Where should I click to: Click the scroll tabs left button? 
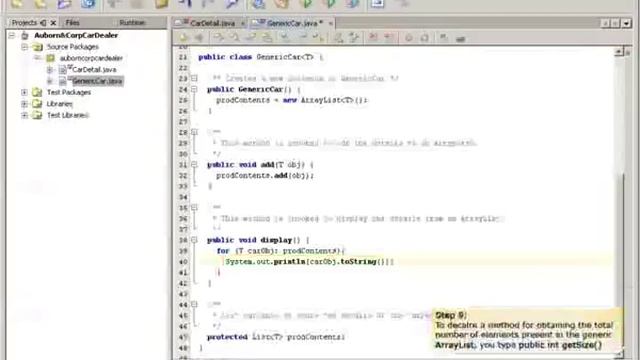point(606,23)
